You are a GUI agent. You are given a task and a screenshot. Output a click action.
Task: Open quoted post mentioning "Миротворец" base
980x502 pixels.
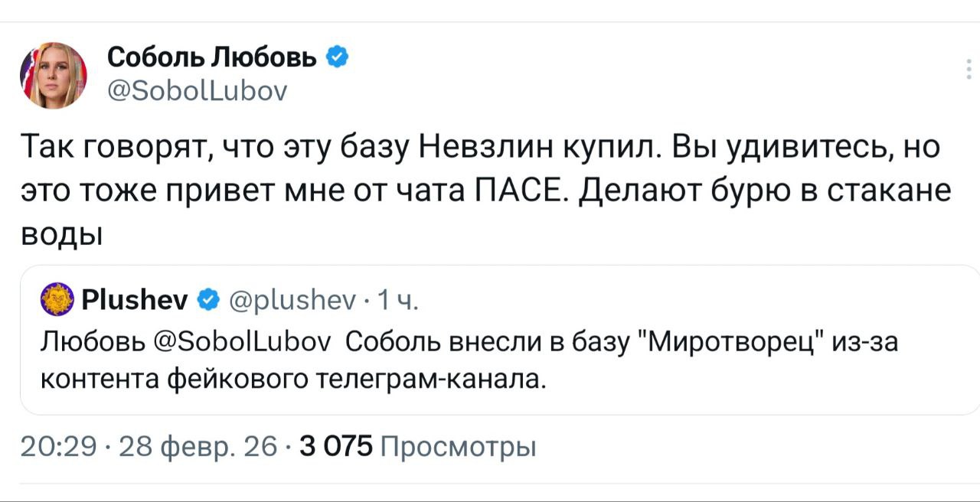click(498, 358)
